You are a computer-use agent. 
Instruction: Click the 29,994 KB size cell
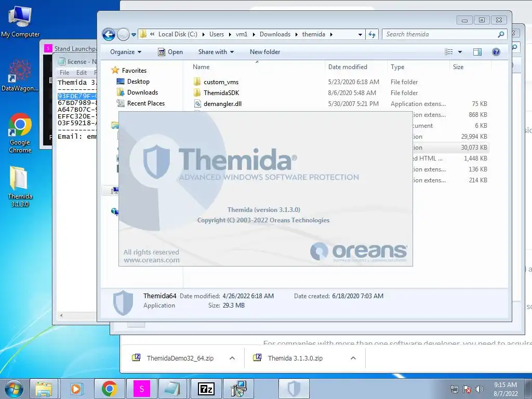coord(474,137)
